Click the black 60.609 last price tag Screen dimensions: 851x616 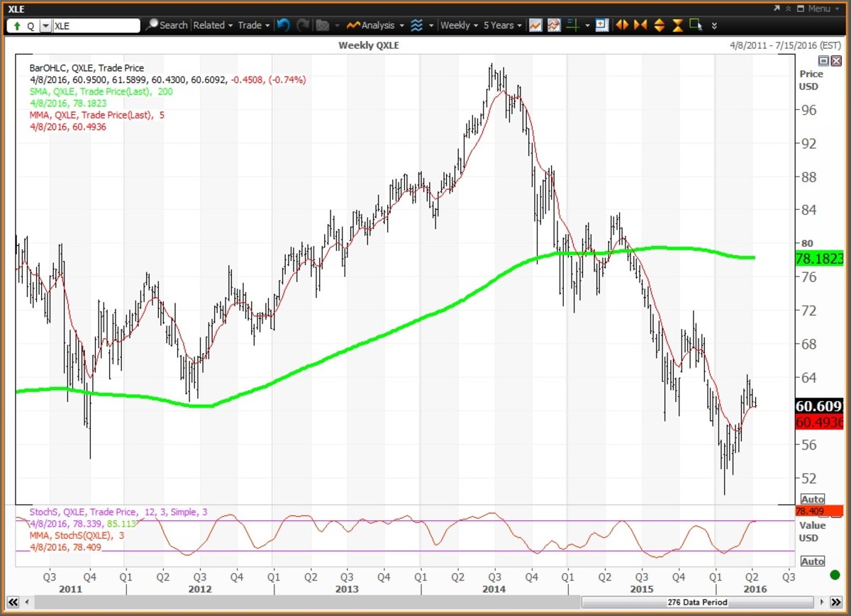pos(820,406)
